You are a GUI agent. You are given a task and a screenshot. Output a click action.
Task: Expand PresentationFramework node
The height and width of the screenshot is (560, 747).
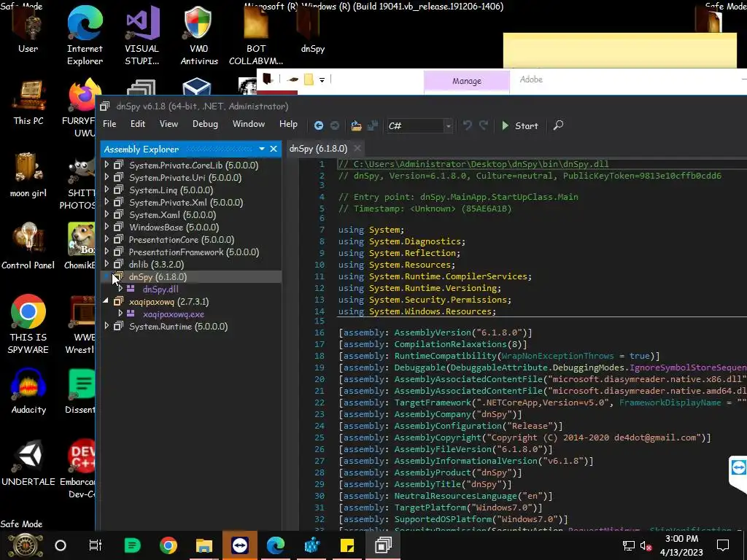(x=107, y=252)
